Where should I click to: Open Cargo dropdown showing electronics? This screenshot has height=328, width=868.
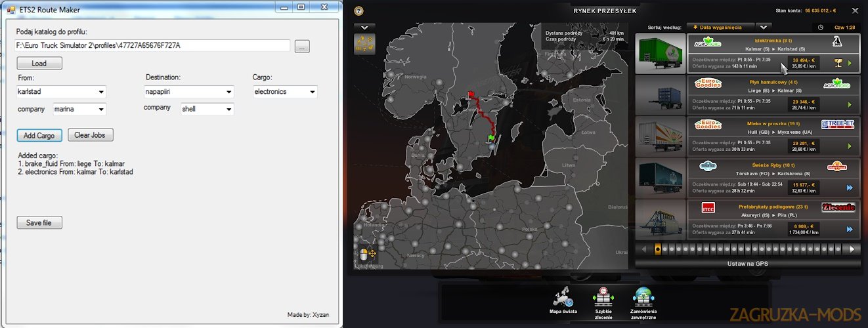coord(285,92)
